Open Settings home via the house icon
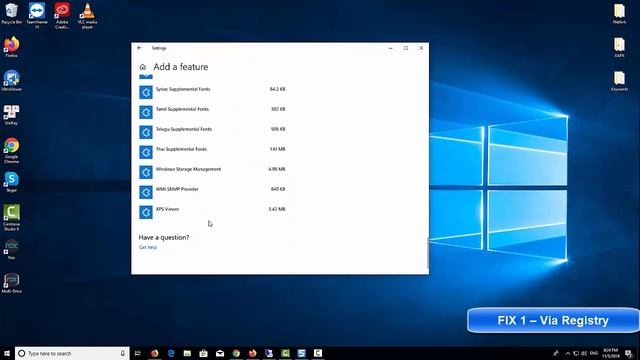This screenshot has height=360, width=640. [x=142, y=67]
